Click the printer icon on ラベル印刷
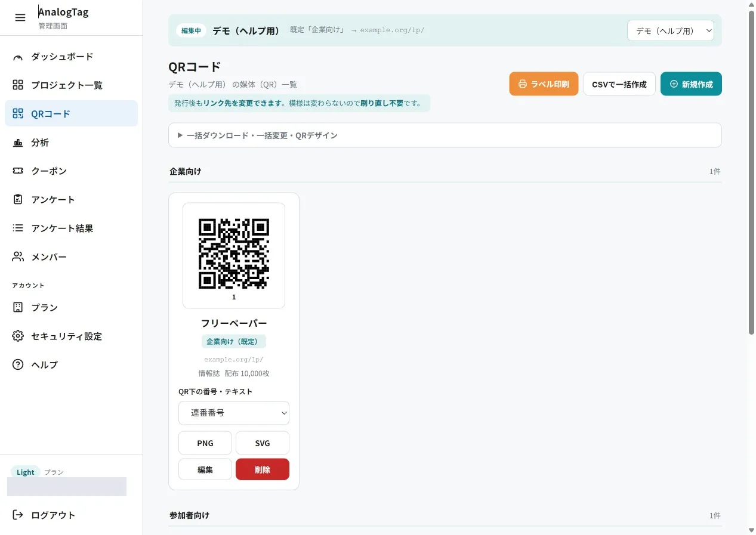The height and width of the screenshot is (535, 756). (523, 84)
